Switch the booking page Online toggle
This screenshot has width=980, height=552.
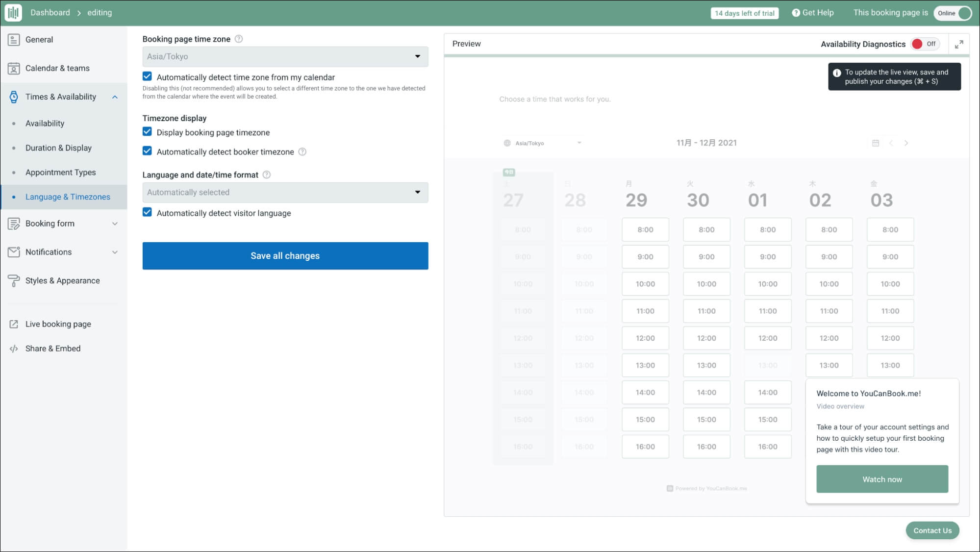click(953, 13)
